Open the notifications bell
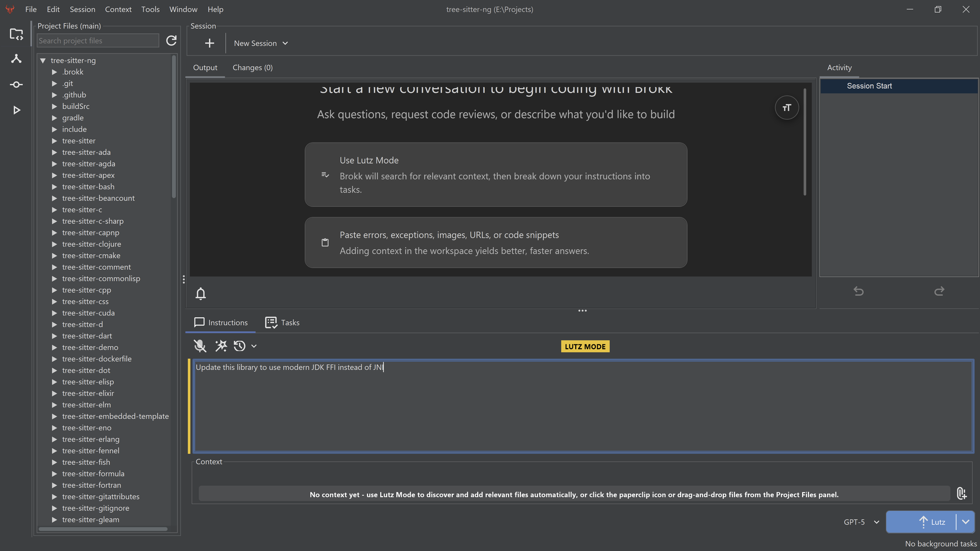Screen dimensions: 980x551 pyautogui.click(x=200, y=293)
